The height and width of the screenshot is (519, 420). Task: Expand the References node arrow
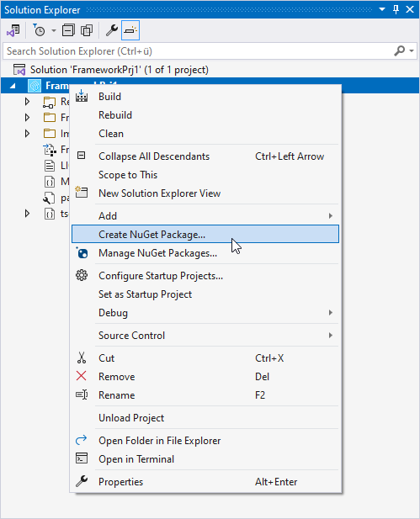click(27, 102)
